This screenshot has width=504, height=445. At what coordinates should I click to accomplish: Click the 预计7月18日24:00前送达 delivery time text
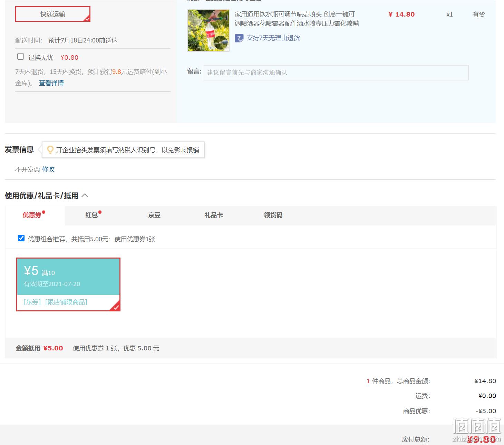[83, 40]
